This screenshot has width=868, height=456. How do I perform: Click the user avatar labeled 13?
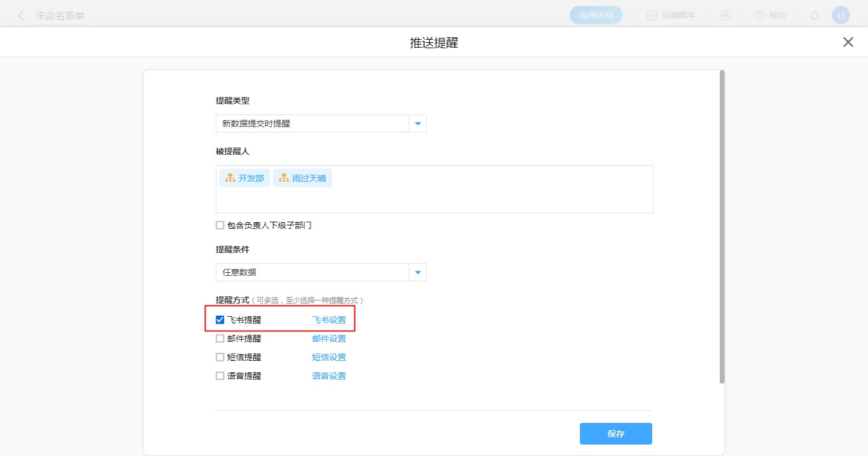(x=840, y=16)
